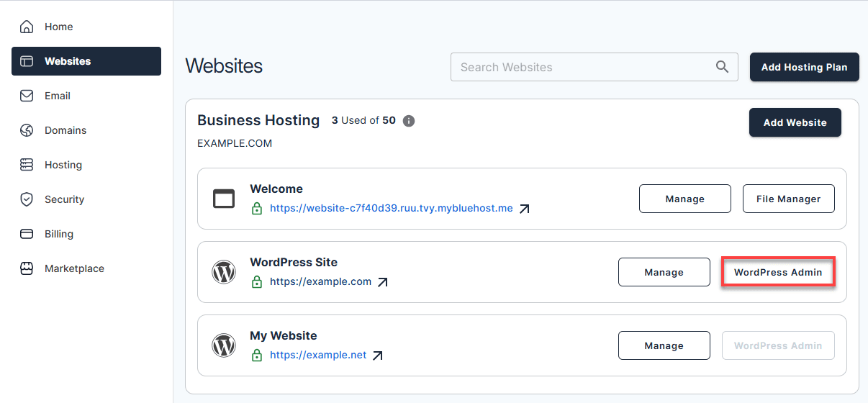
Task: Click the browser window icon beside Welcome
Action: click(224, 199)
